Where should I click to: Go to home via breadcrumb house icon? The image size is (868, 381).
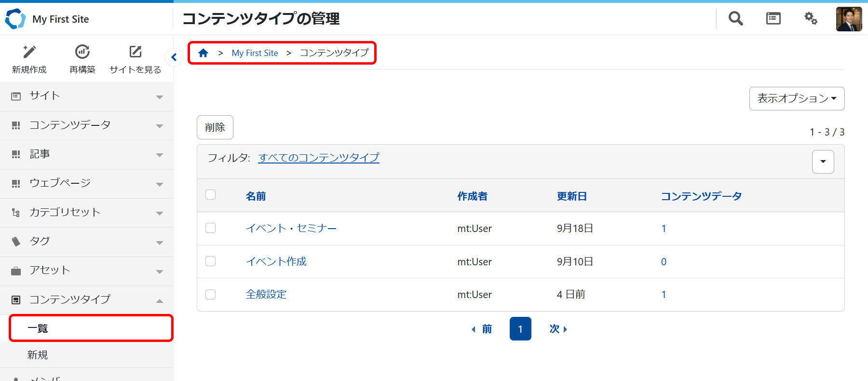pyautogui.click(x=203, y=53)
